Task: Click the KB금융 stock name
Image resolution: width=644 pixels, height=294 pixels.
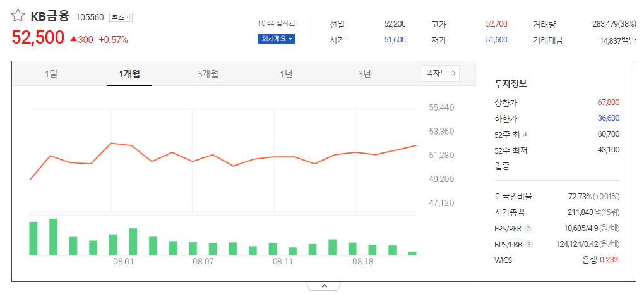Action: click(x=50, y=16)
